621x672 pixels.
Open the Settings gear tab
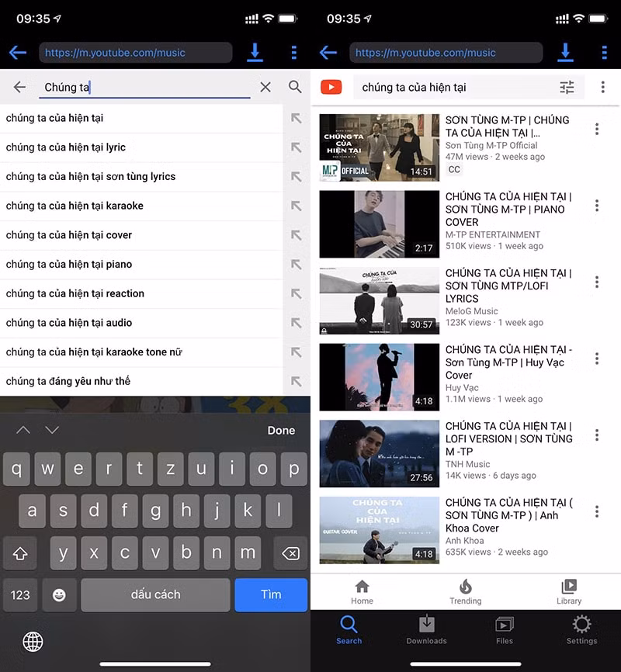(x=581, y=629)
